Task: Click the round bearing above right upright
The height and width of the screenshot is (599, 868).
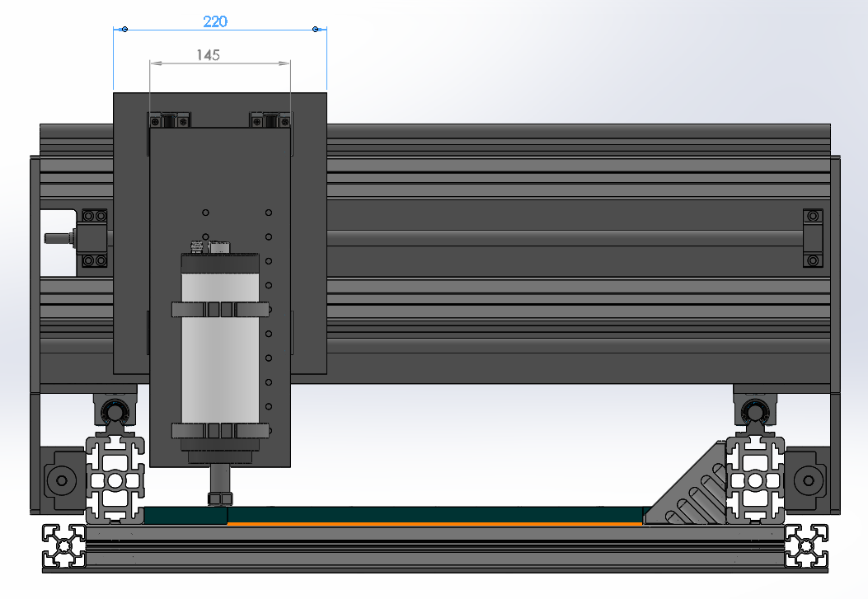Action: click(752, 411)
